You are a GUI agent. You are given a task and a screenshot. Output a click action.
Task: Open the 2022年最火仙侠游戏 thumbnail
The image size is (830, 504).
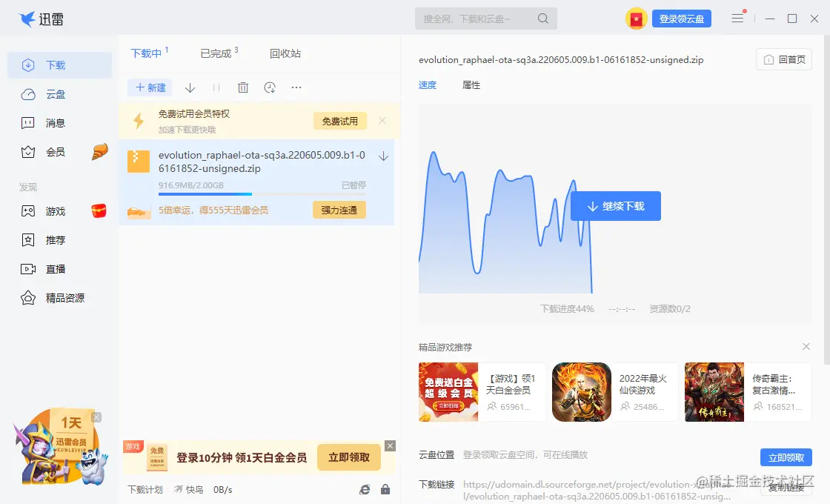(582, 392)
